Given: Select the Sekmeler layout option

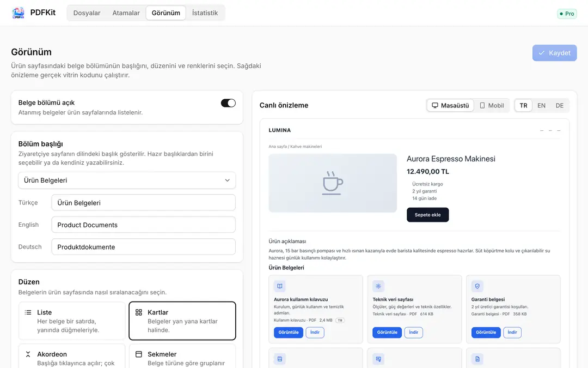Looking at the screenshot, I should 182,357.
